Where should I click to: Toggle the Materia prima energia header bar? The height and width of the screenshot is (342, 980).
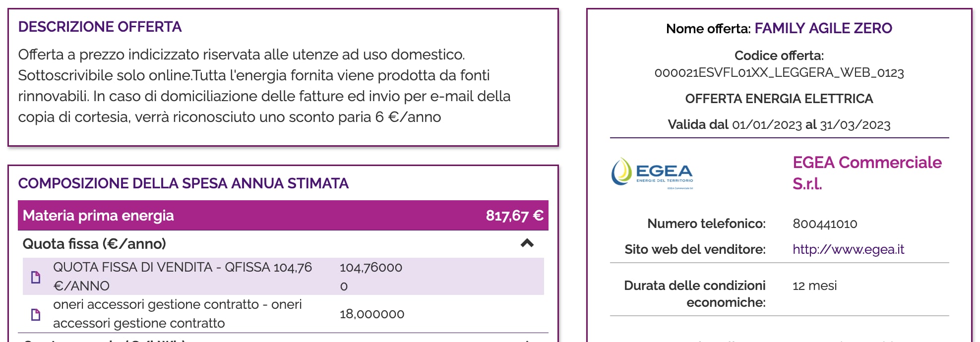(283, 216)
